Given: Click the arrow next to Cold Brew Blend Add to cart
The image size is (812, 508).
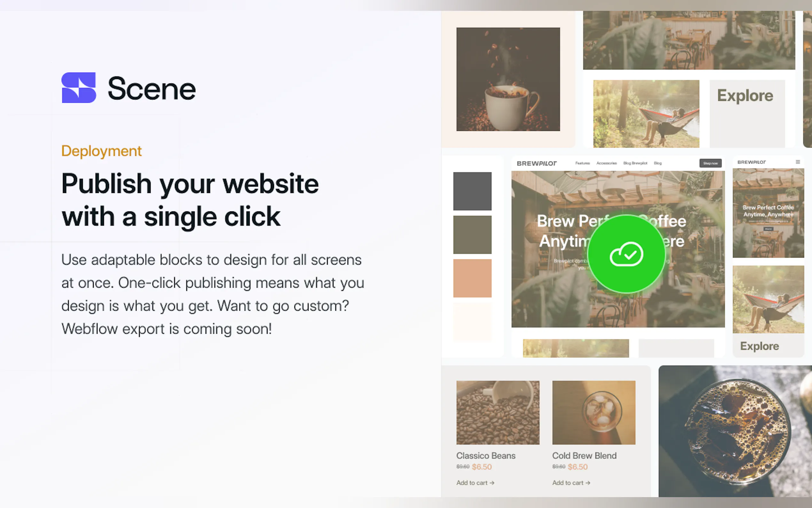Looking at the screenshot, I should pos(588,483).
